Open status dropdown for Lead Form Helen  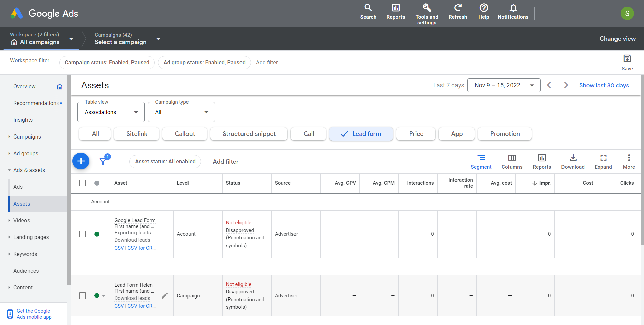point(104,296)
